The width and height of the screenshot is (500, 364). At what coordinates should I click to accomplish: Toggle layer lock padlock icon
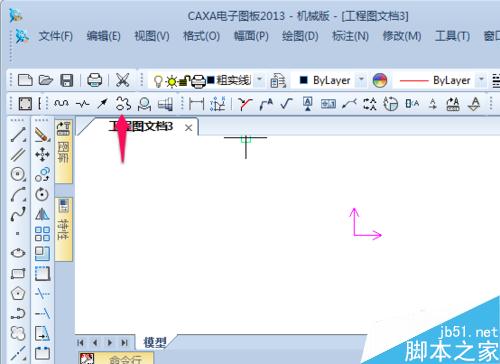click(184, 81)
